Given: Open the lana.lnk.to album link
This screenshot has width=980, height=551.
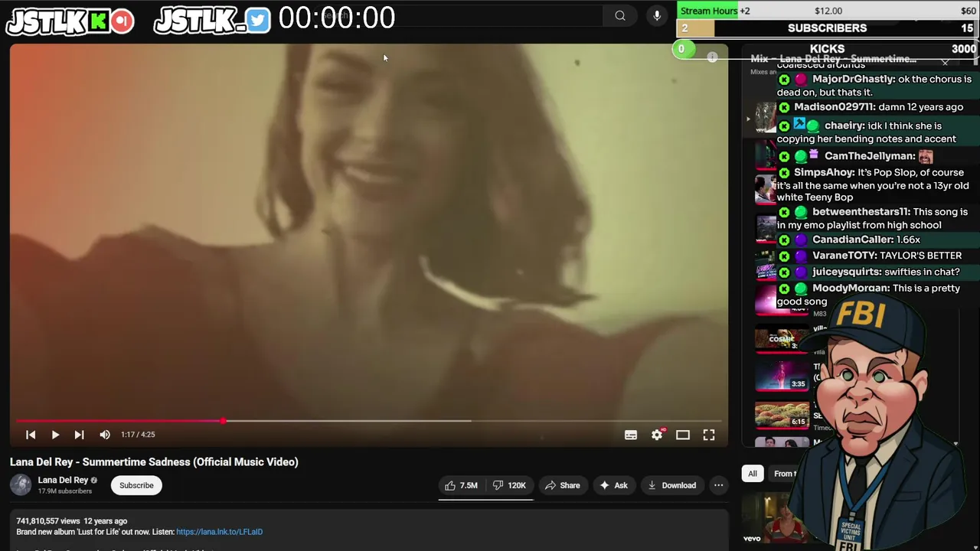Looking at the screenshot, I should pyautogui.click(x=219, y=532).
